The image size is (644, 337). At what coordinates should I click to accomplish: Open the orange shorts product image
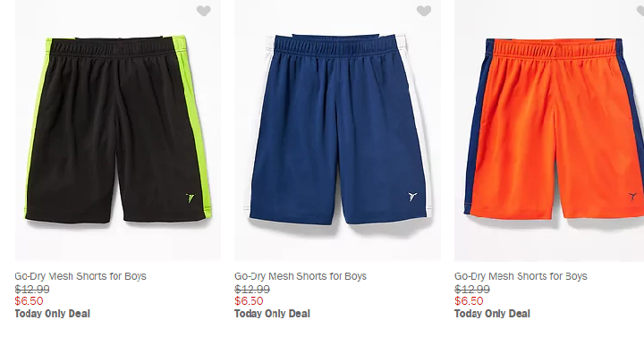pyautogui.click(x=549, y=131)
